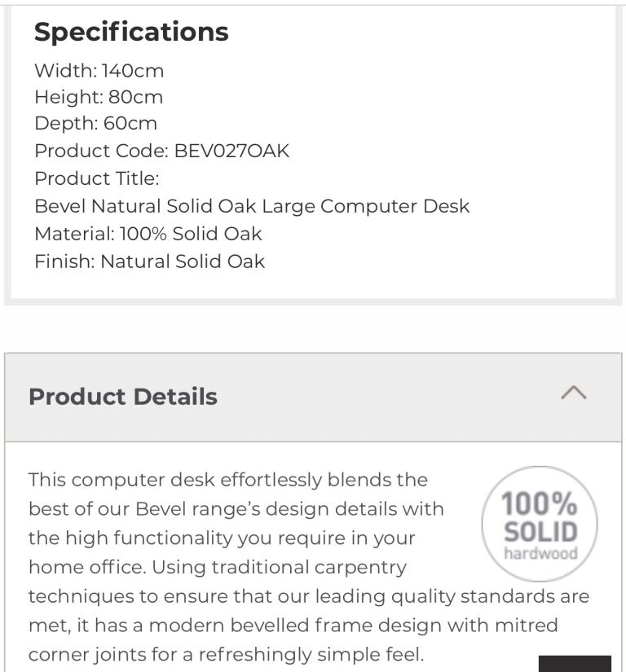Click the 100% SOLID hardwood badge
626x672 pixels.
coord(540,524)
